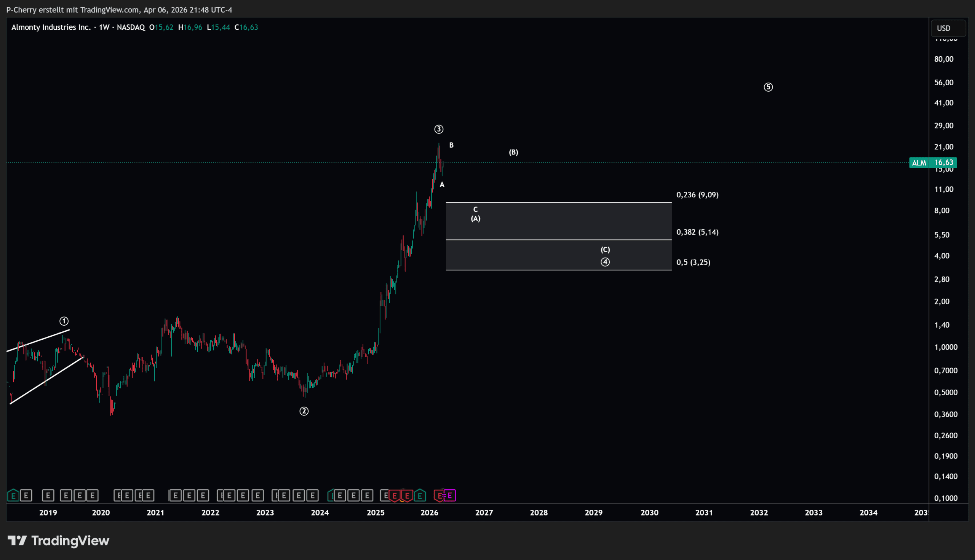The height and width of the screenshot is (560, 975).
Task: Select the circled 4 wave label
Action: click(x=605, y=262)
